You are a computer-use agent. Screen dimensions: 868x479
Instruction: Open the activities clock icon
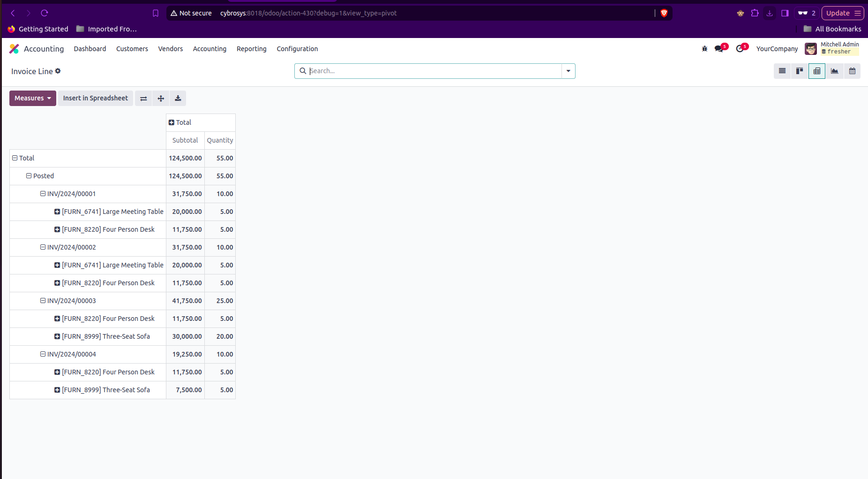click(x=740, y=49)
